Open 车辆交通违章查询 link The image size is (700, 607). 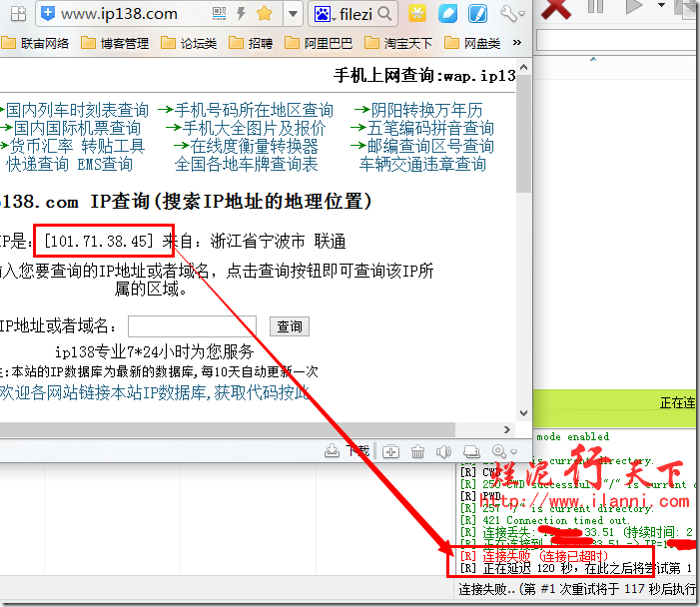click(x=422, y=164)
